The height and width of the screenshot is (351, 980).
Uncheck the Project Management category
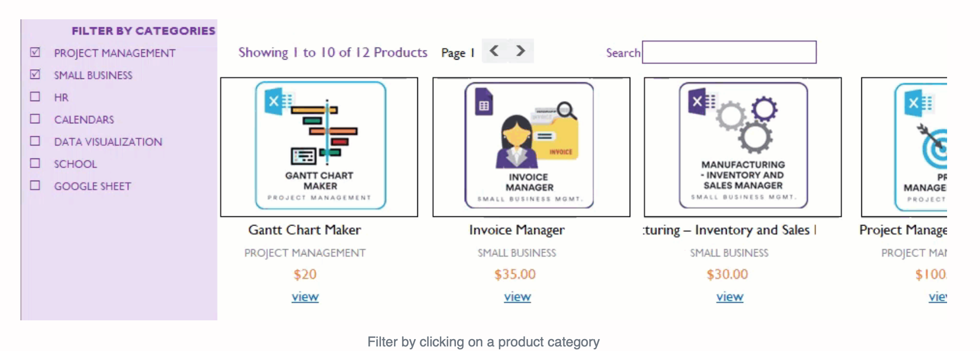click(35, 52)
